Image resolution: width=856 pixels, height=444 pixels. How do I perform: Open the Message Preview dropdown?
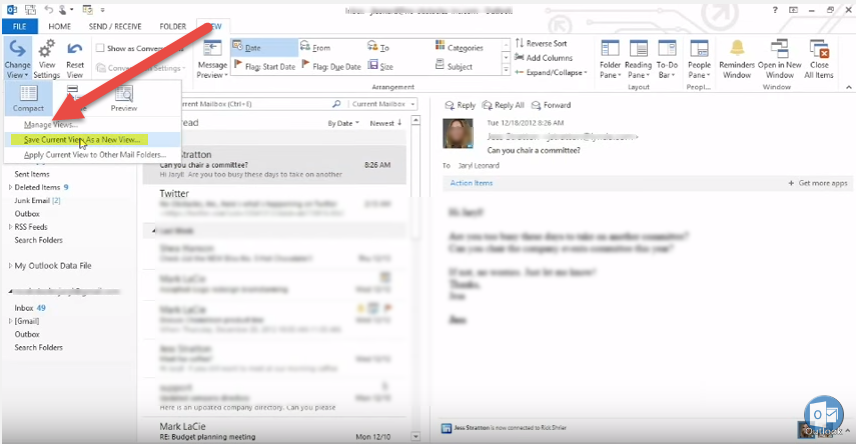[212, 59]
